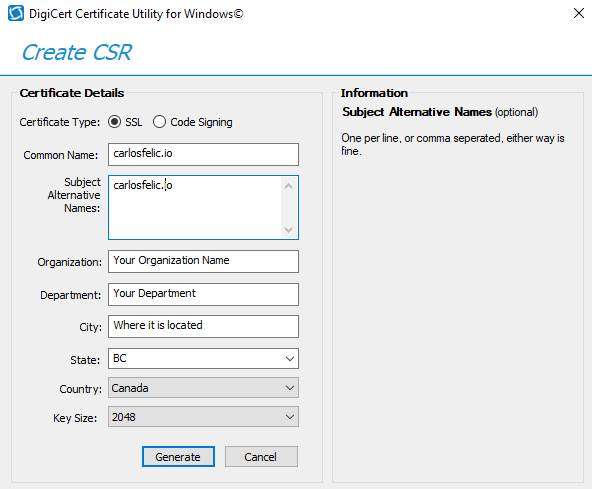Viewport: 592px width, 489px height.
Task: Click the City input field
Action: tap(203, 326)
